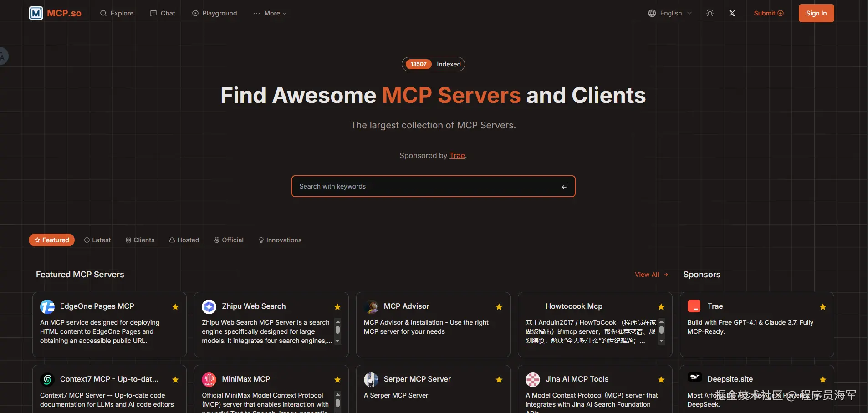The width and height of the screenshot is (868, 413).
Task: Open the Jina AI MCP Tools title
Action: pyautogui.click(x=577, y=379)
